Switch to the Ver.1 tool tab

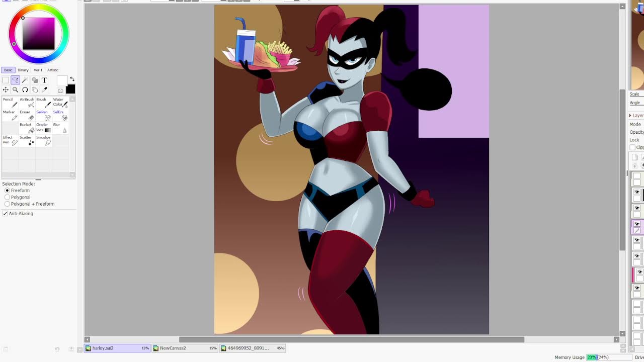click(x=38, y=70)
